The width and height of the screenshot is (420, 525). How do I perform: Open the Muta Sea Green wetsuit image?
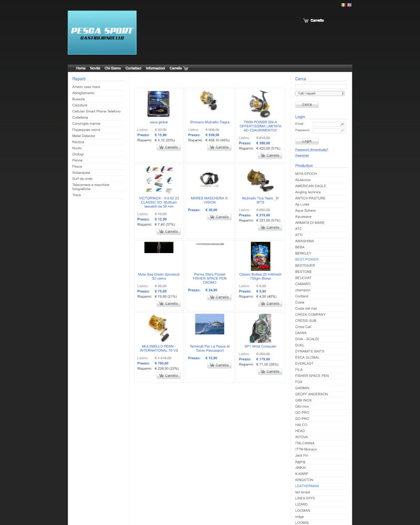tap(159, 247)
